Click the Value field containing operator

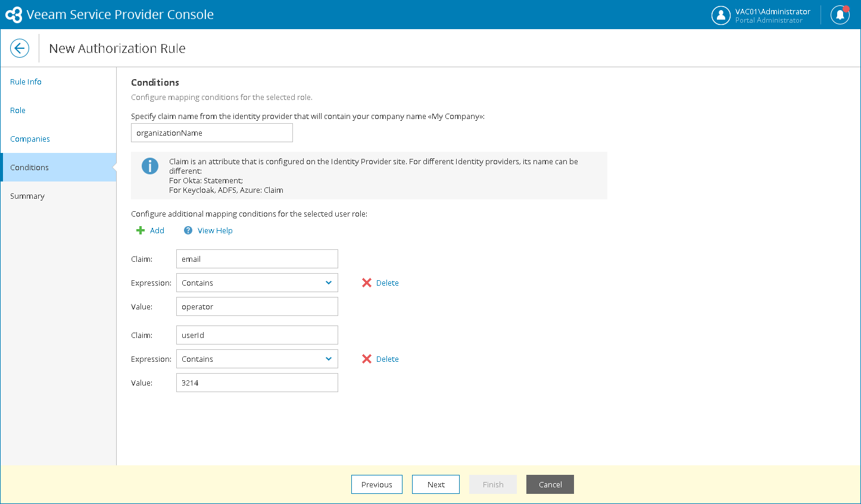[257, 306]
